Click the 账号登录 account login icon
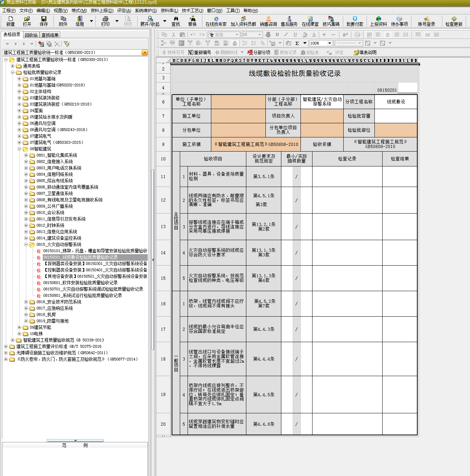The width and height of the screenshot is (470, 476). [426, 21]
